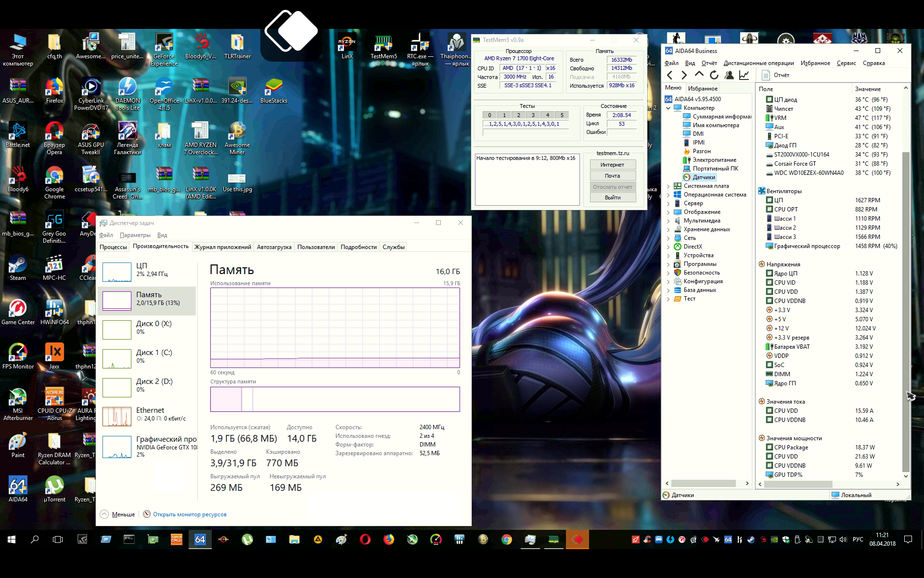Viewport: 924px width, 578px height.
Task: Open the Открыть монитор ресурсов link
Action: 189,514
